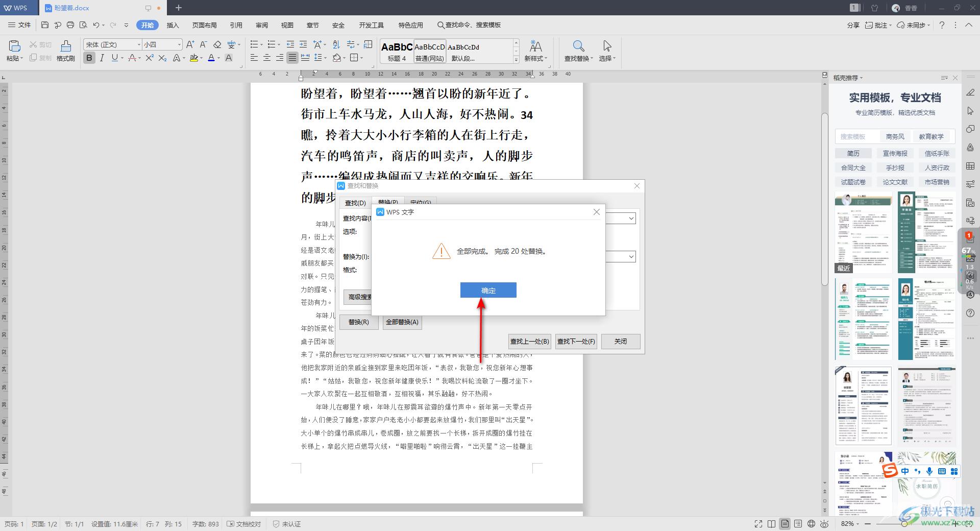The height and width of the screenshot is (531, 980).
Task: Switch to the 查找(D) tab
Action: (x=355, y=203)
